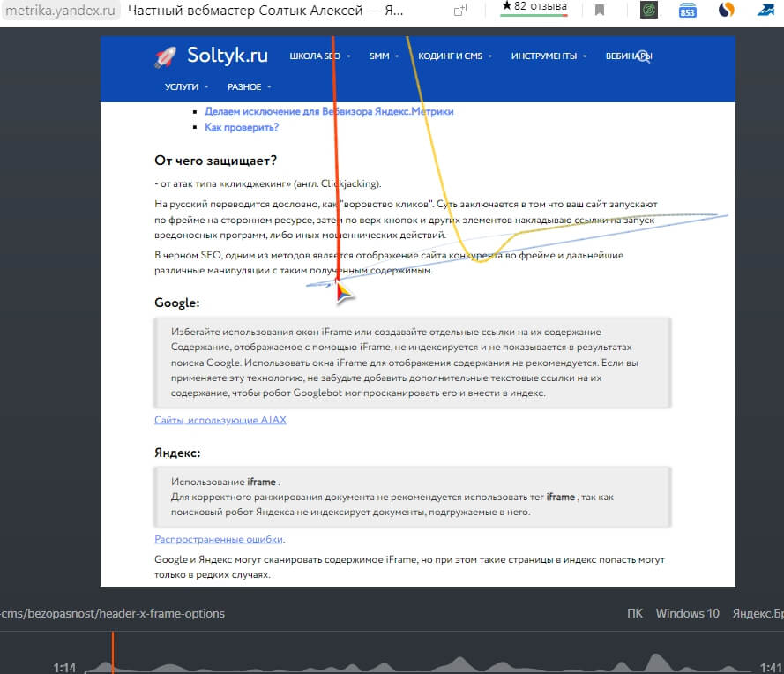Click the orange playback position marker on timeline
The image size is (784, 674).
tap(113, 652)
